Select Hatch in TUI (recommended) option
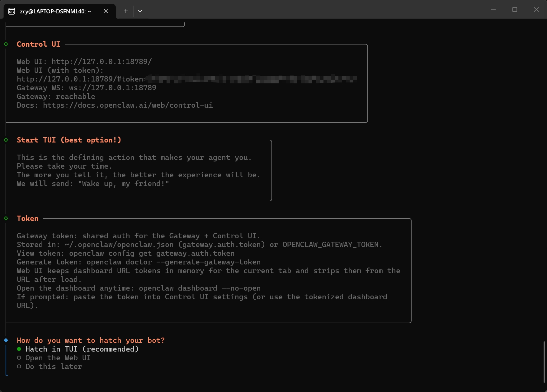The height and width of the screenshot is (392, 547). coord(78,349)
